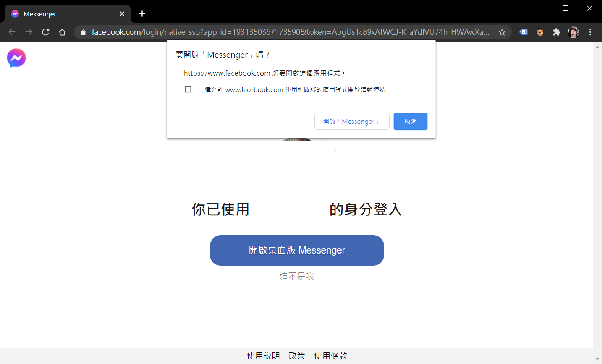Screen dimensions: 602x364
Task: Click the 你已使用 heading text
Action: click(x=220, y=209)
